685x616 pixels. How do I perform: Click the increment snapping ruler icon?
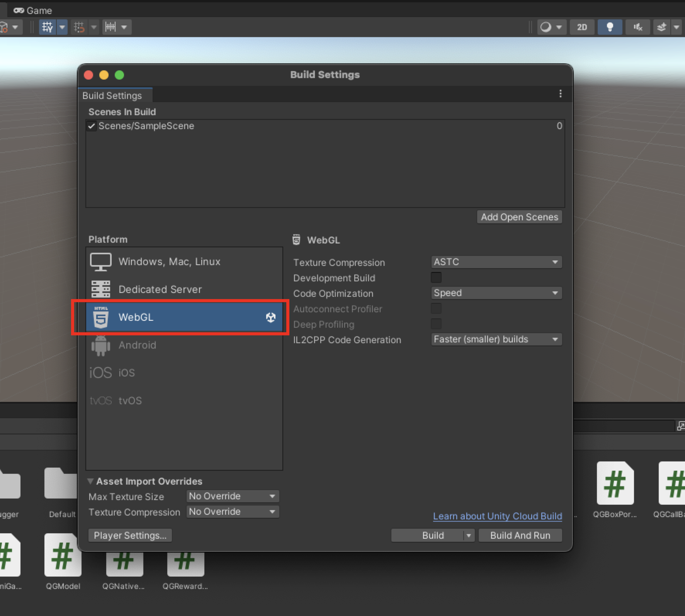(111, 27)
